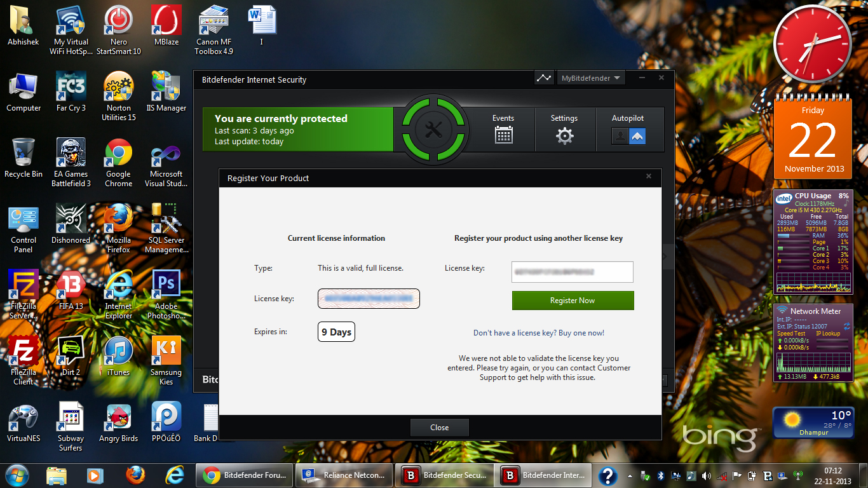Open Windows Media Player taskbar icon
Image resolution: width=868 pixels, height=488 pixels.
95,475
